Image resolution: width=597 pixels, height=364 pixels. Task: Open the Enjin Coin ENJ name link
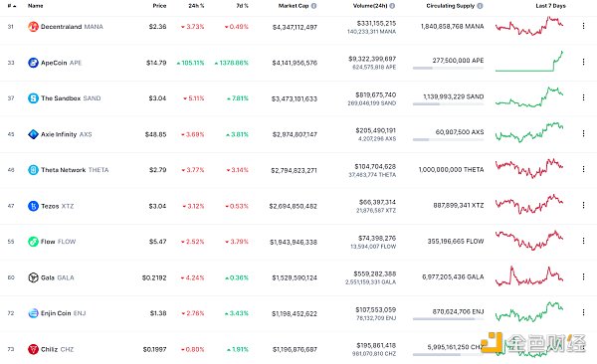(64, 313)
